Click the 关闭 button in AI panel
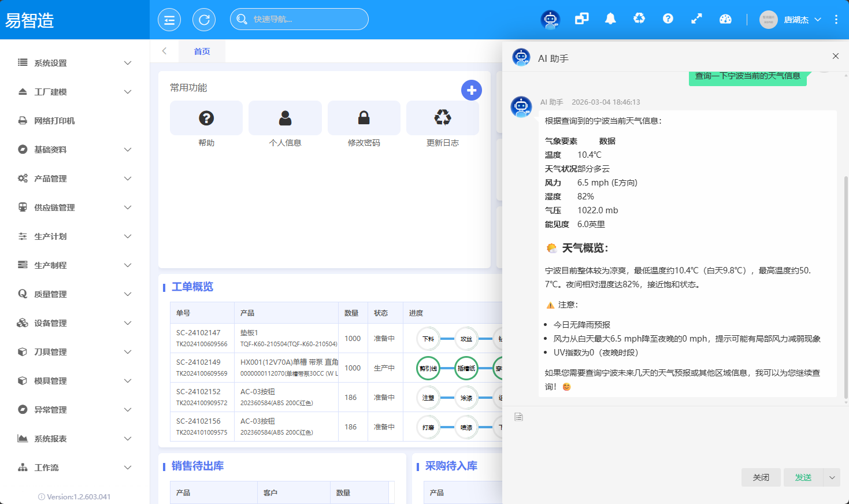 (x=761, y=477)
